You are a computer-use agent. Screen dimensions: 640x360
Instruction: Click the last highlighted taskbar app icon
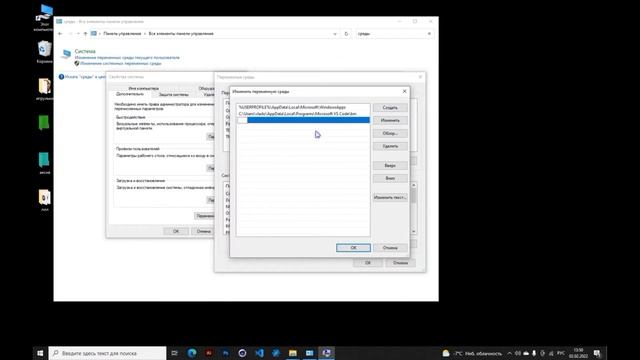pyautogui.click(x=326, y=353)
